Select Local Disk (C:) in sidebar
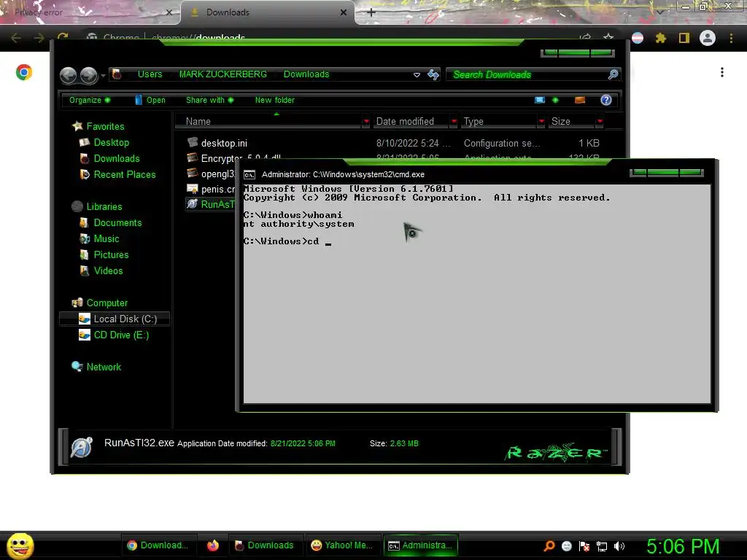This screenshot has width=747, height=560. coord(115,319)
